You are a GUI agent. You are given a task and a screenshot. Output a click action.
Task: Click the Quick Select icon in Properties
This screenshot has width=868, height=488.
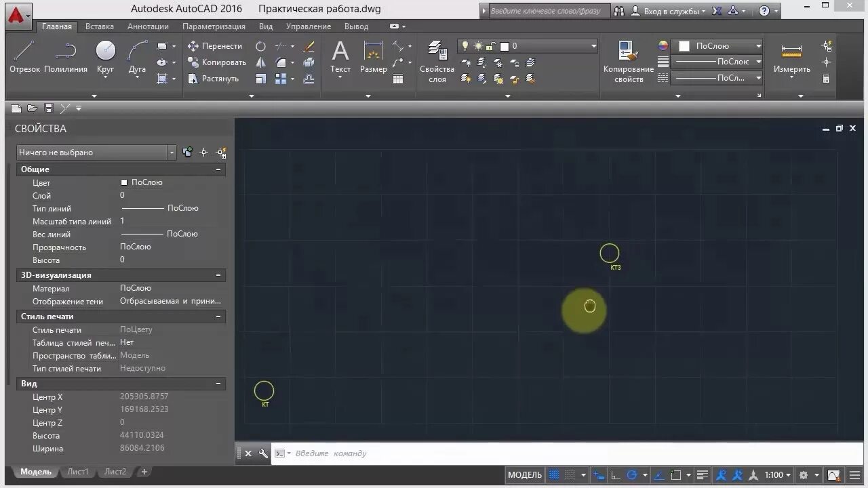pyautogui.click(x=220, y=152)
